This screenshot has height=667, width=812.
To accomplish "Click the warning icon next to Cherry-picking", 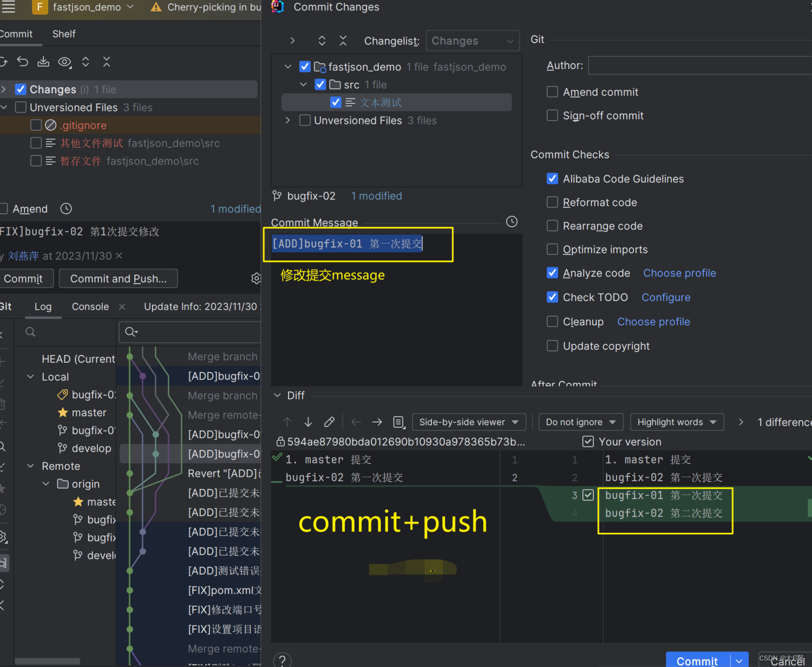I will 156,7.
